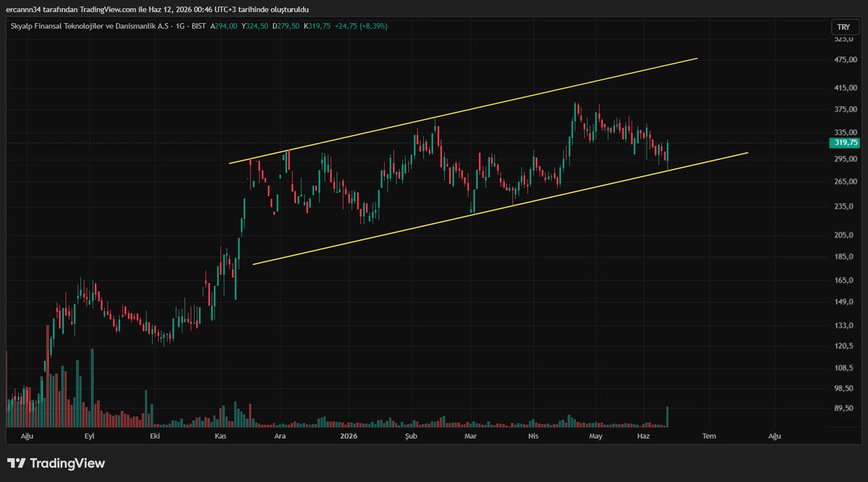
Task: Click the 2026 year label on time axis
Action: click(x=349, y=436)
